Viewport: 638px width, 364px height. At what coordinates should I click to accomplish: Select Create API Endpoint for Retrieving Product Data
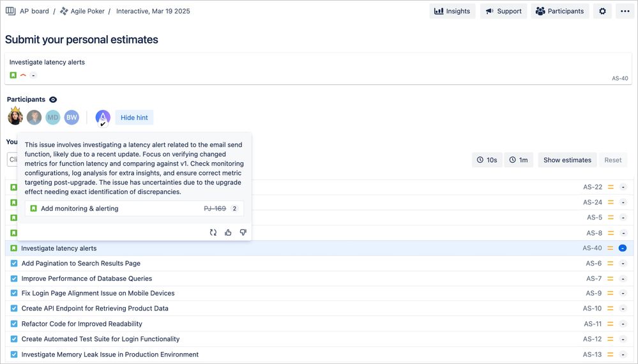[x=319, y=308]
